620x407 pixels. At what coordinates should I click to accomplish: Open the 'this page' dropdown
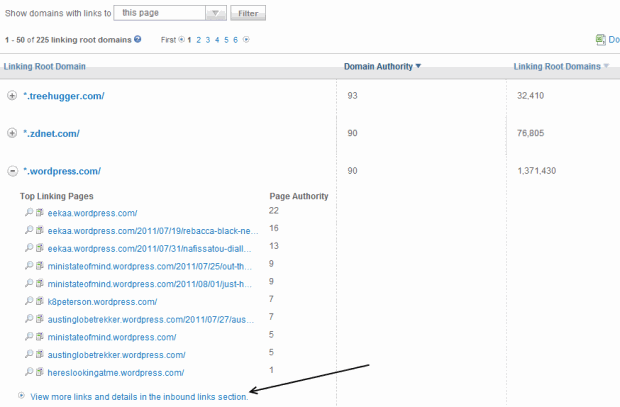(x=217, y=14)
